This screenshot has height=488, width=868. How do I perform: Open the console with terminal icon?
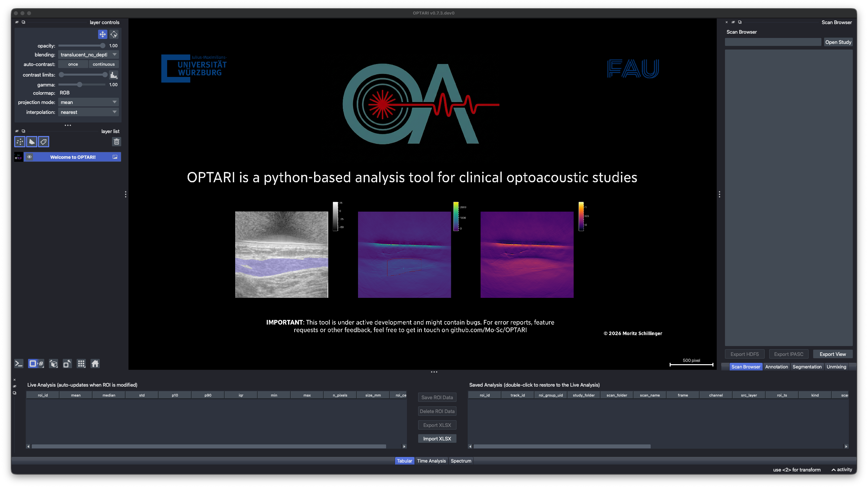pyautogui.click(x=19, y=364)
